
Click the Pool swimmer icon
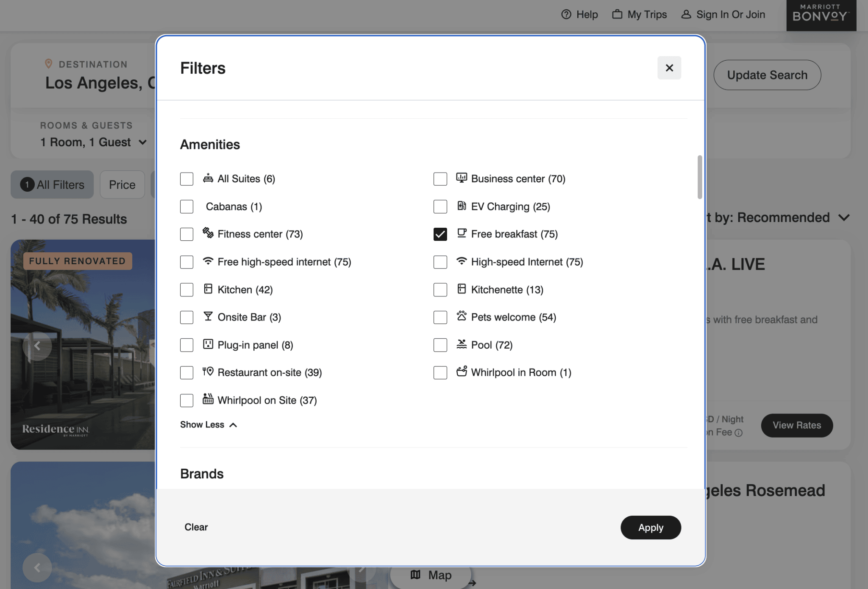(x=462, y=345)
